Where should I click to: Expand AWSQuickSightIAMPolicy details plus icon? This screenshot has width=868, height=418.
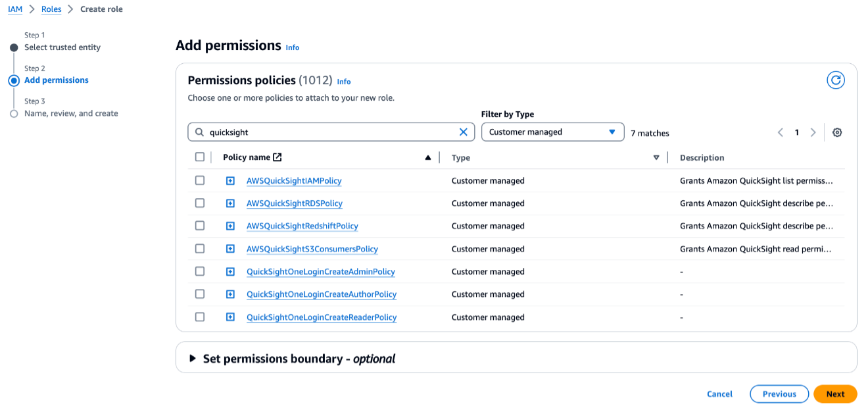[x=230, y=181]
